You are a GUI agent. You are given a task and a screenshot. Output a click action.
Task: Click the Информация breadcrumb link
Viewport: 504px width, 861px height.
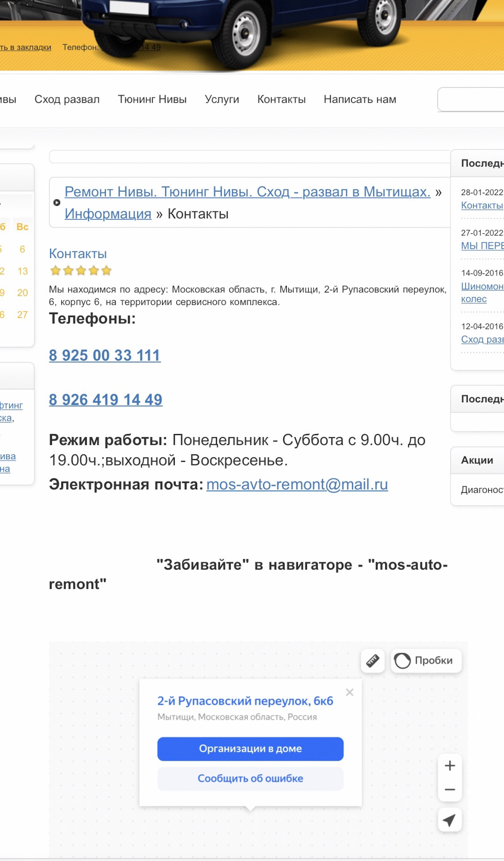pos(108,214)
